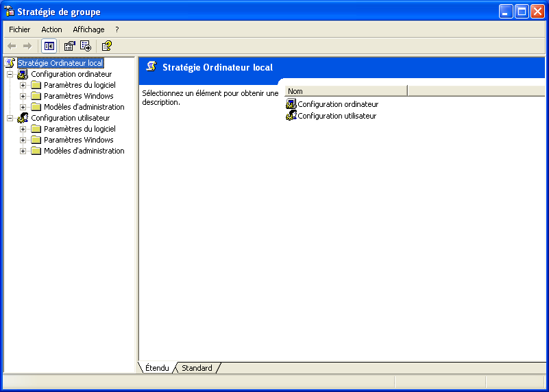Expand Modèles d'administration under Configuration utilisateur
This screenshot has width=549, height=392.
(23, 151)
